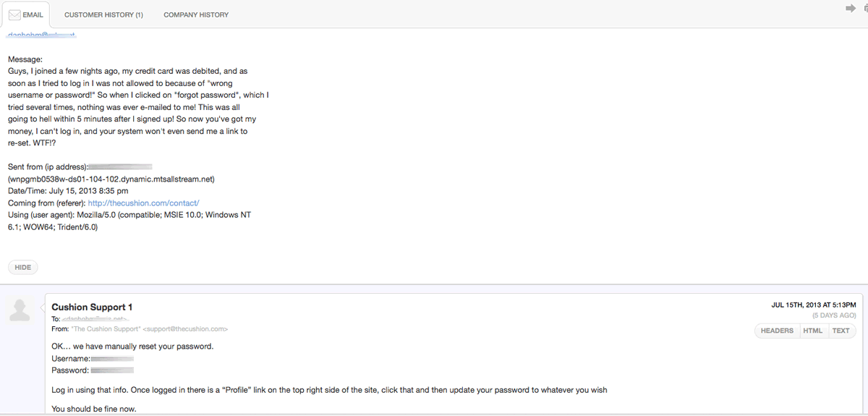The width and height of the screenshot is (868, 416).
Task: Switch reply view to Text
Action: click(841, 331)
